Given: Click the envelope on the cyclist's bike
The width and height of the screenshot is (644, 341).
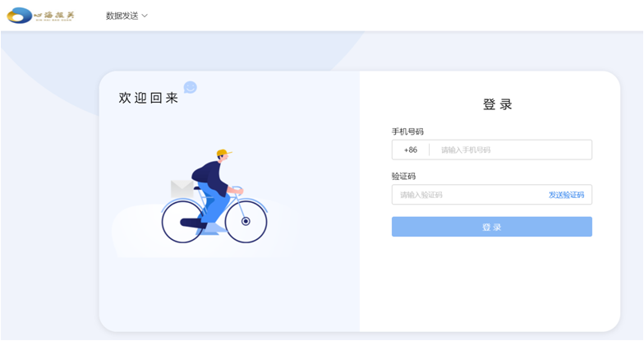Looking at the screenshot, I should 181,188.
